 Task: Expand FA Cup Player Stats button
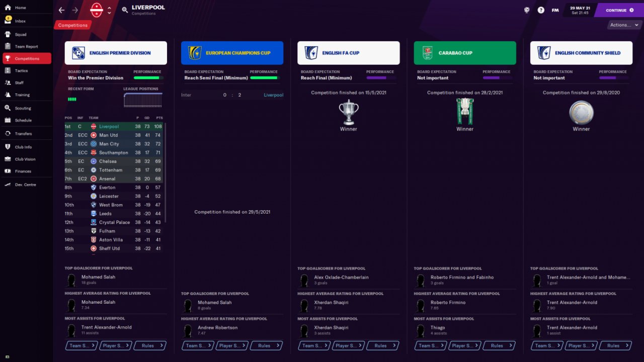coord(348,346)
